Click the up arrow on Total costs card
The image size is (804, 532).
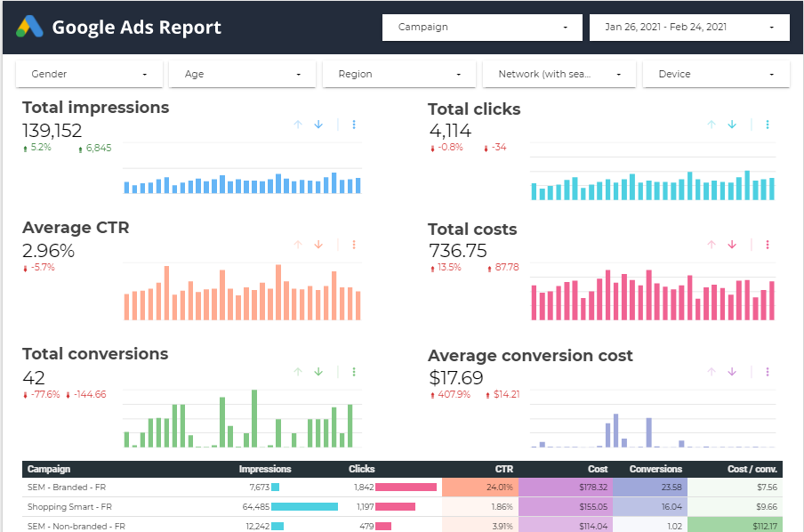[x=711, y=244]
